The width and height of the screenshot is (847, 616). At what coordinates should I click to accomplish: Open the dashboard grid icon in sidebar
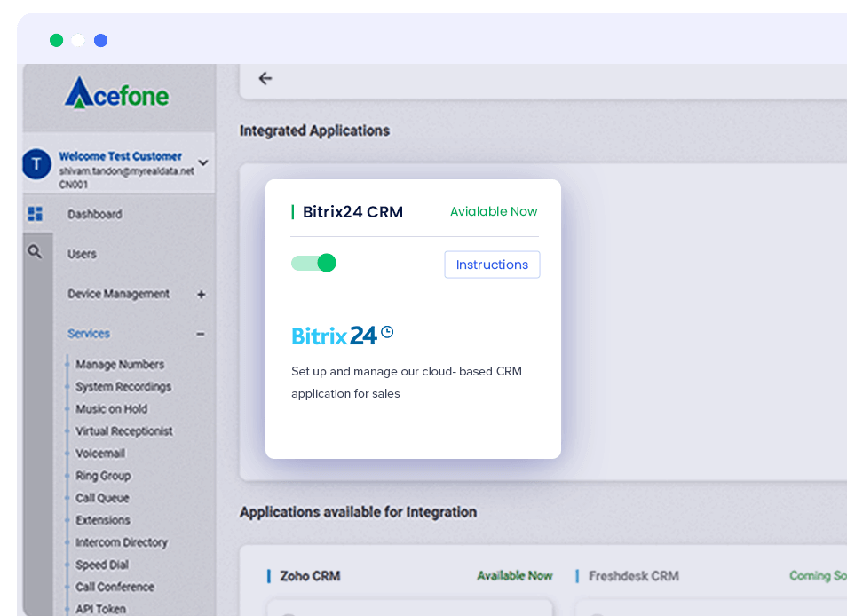(36, 214)
